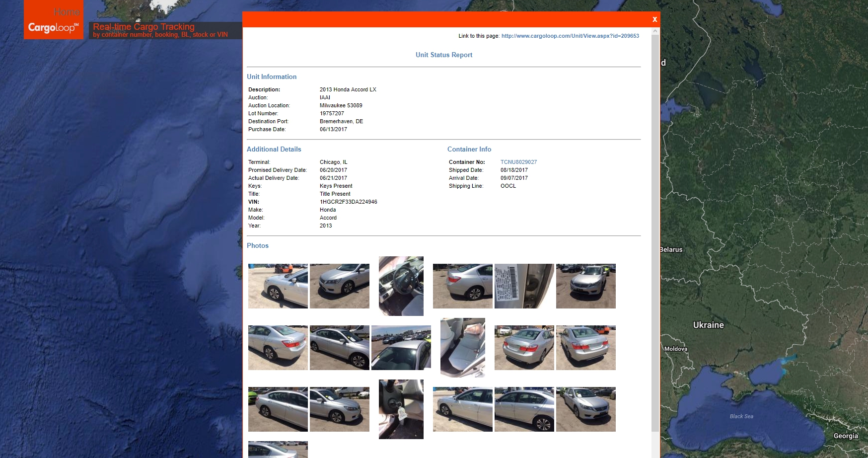Select the VIN value 1HGCR2F33DA224946
Viewport: 868px width, 458px height.
pyautogui.click(x=349, y=202)
